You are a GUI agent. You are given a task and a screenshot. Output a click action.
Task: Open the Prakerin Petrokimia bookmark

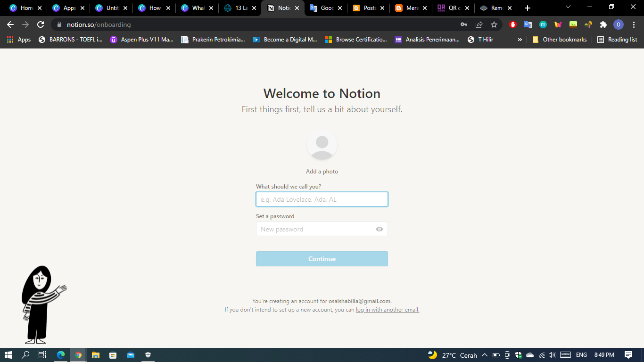click(x=213, y=40)
